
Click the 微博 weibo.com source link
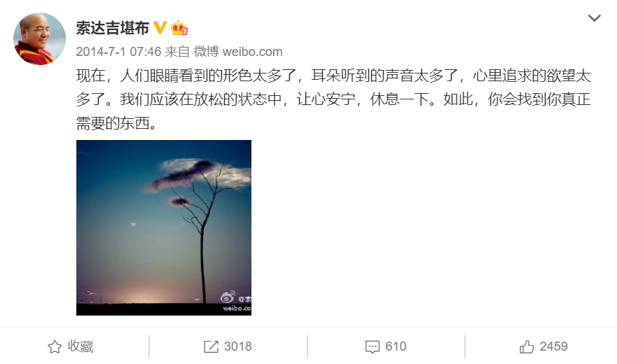(237, 52)
